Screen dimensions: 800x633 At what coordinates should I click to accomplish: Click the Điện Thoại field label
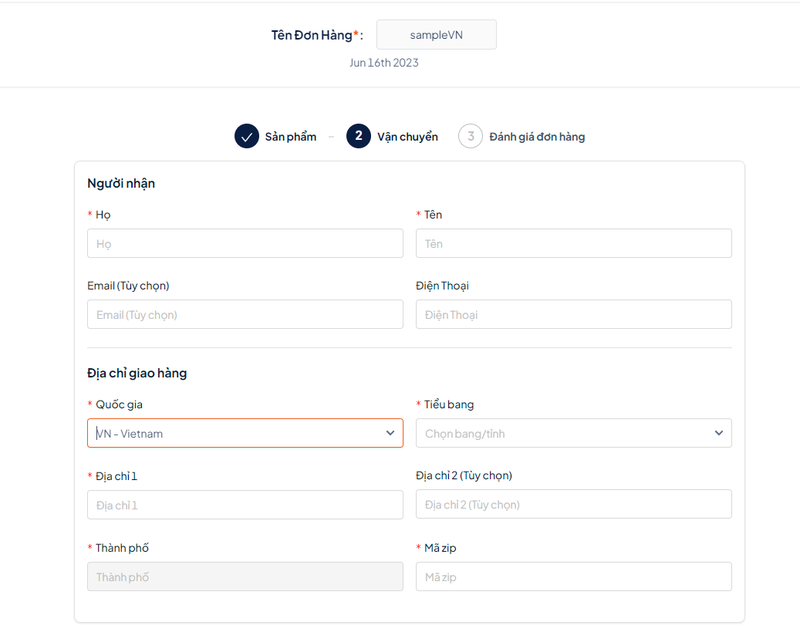click(x=442, y=286)
